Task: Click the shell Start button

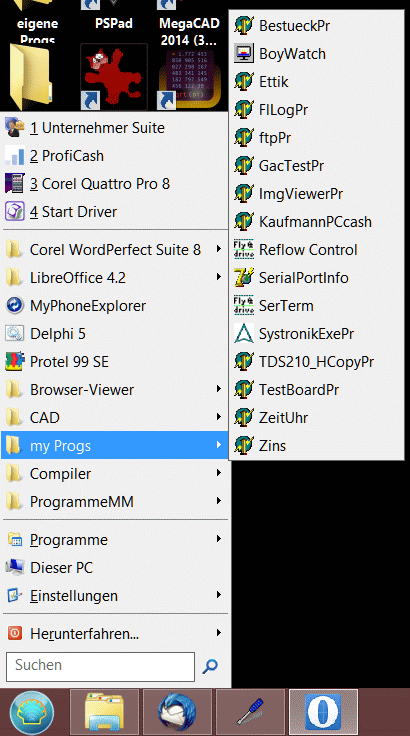Action: 32,713
